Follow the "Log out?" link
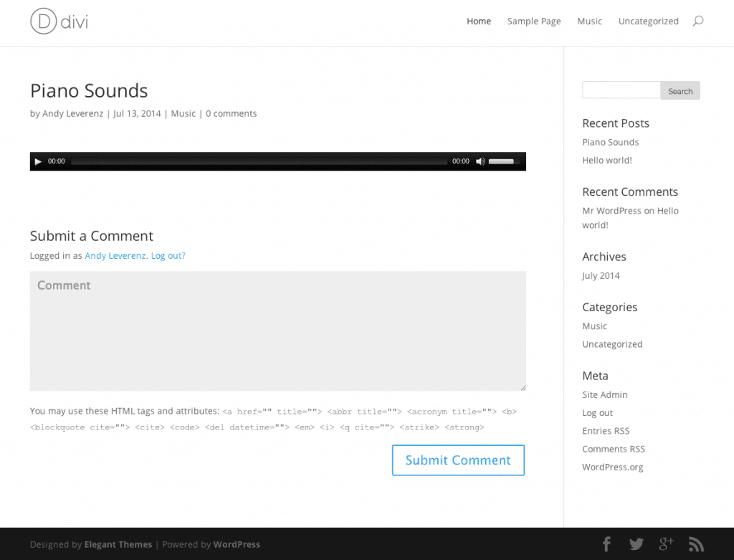This screenshot has height=560, width=734. coord(168,256)
